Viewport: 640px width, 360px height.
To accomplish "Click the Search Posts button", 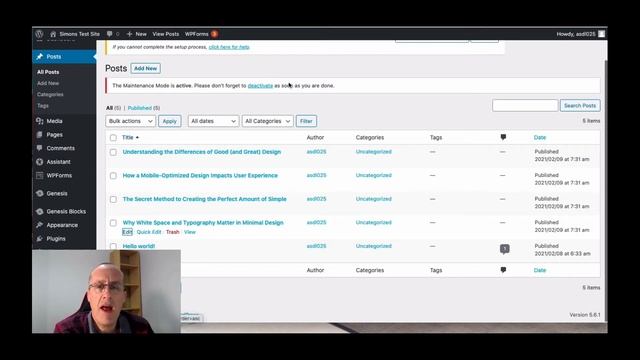I will coord(580,106).
